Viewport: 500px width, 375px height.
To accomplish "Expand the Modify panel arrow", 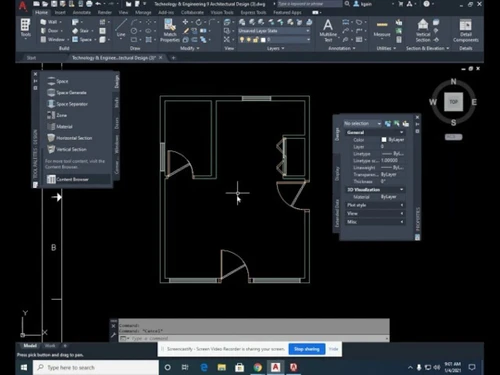I will click(198, 49).
